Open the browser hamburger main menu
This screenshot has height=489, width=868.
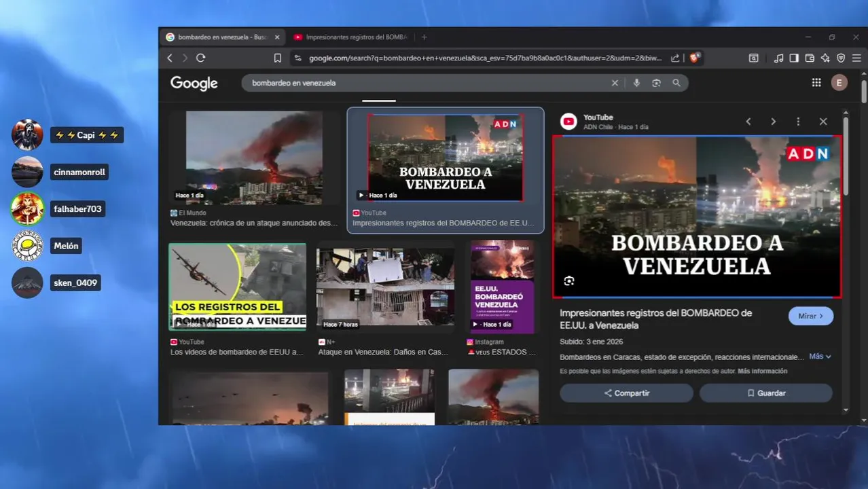pyautogui.click(x=857, y=58)
